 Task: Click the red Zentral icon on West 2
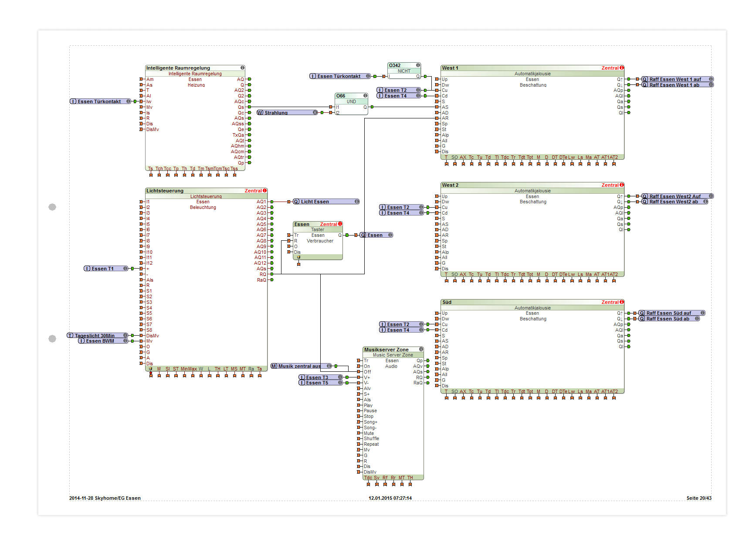coord(621,185)
